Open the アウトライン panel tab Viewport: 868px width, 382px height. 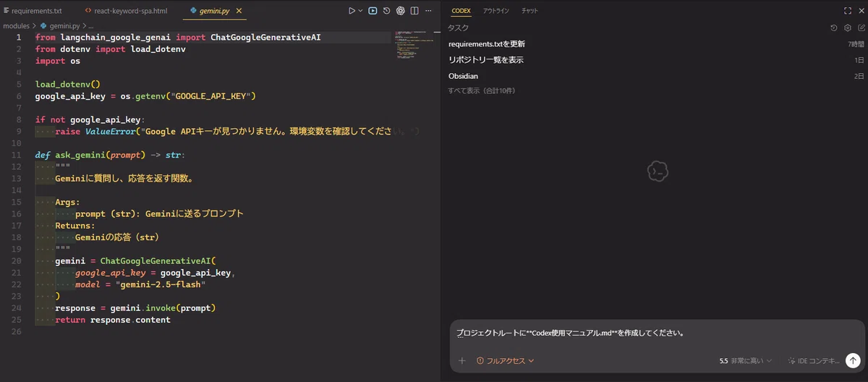[x=496, y=11]
